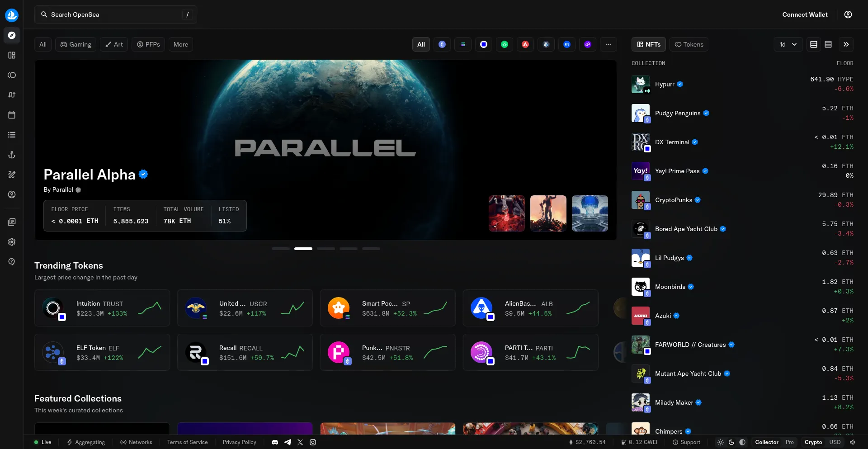
Task: Collapse the collections side panel with double chevron
Action: click(x=846, y=44)
